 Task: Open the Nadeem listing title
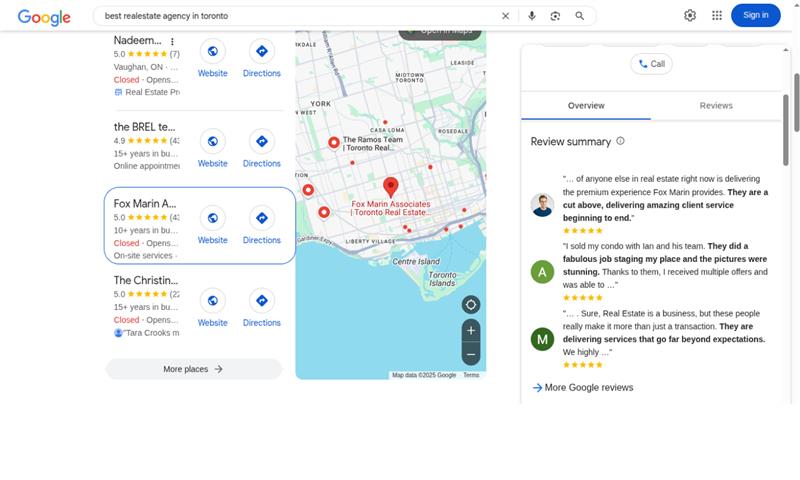137,40
